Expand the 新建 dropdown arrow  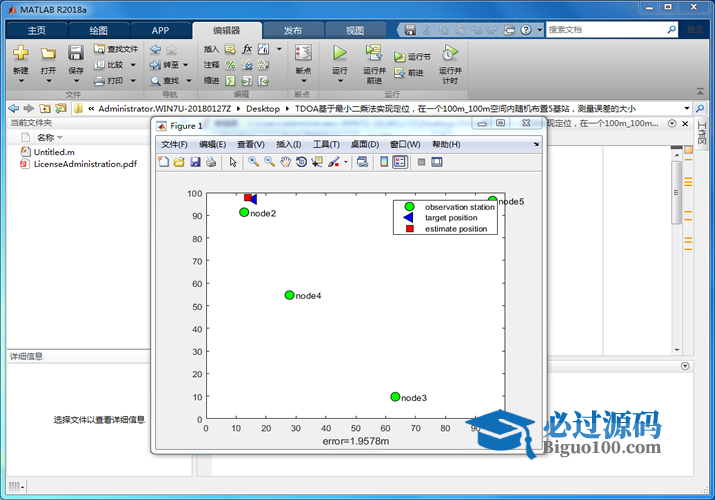(21, 81)
